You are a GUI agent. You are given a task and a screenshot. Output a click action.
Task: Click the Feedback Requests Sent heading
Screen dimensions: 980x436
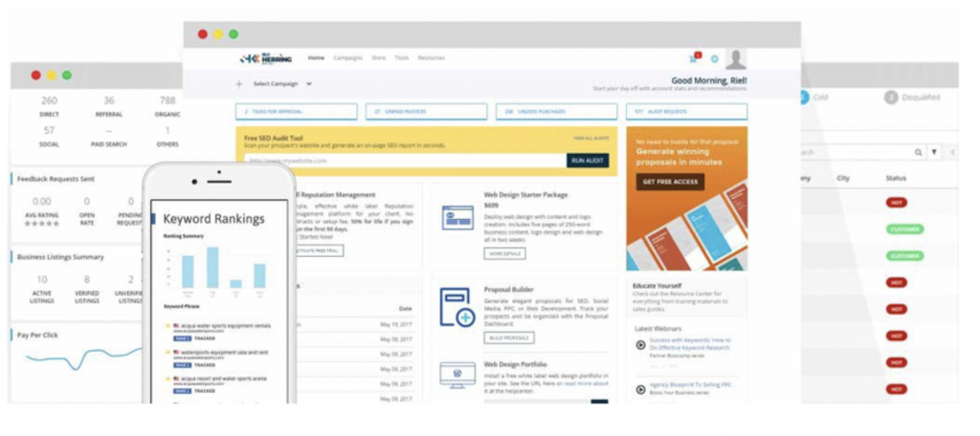click(x=56, y=179)
